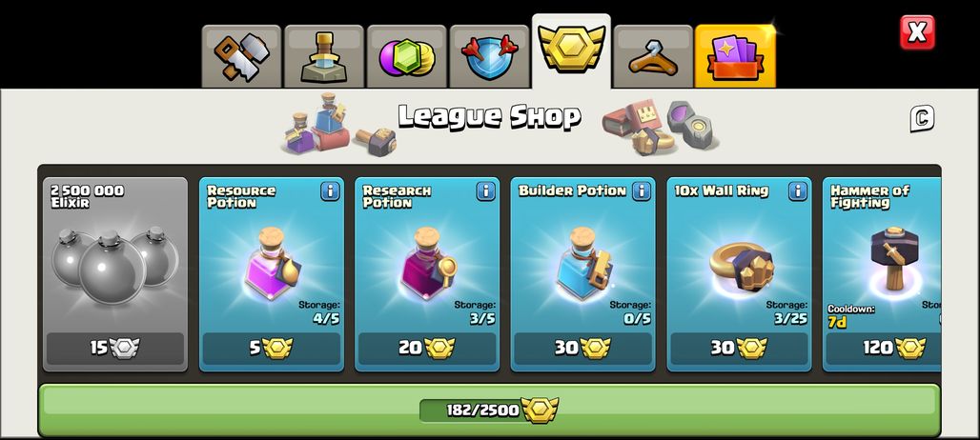Screen dimensions: 980x440
Task: Buy Hammer of Fighting for 120 medals
Action: [883, 349]
